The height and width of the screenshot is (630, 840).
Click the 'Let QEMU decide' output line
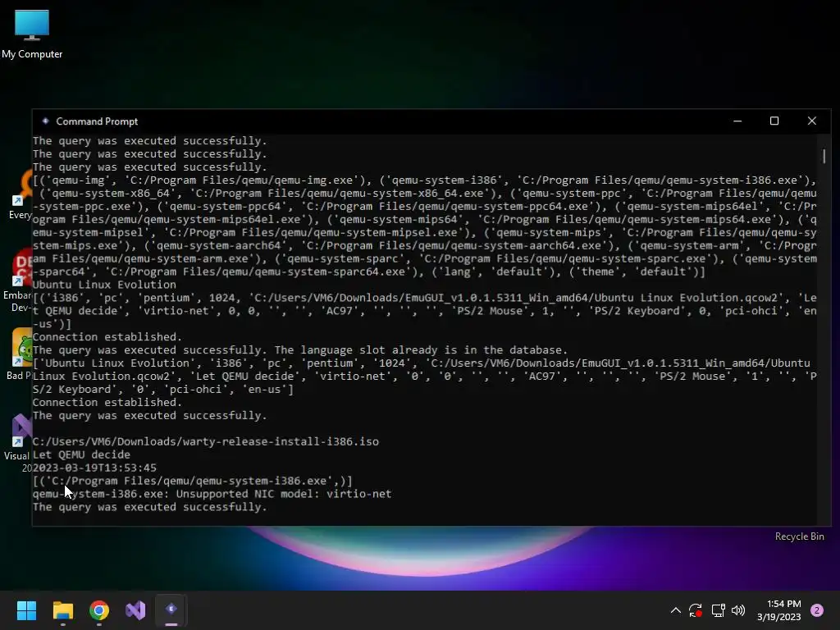81,454
